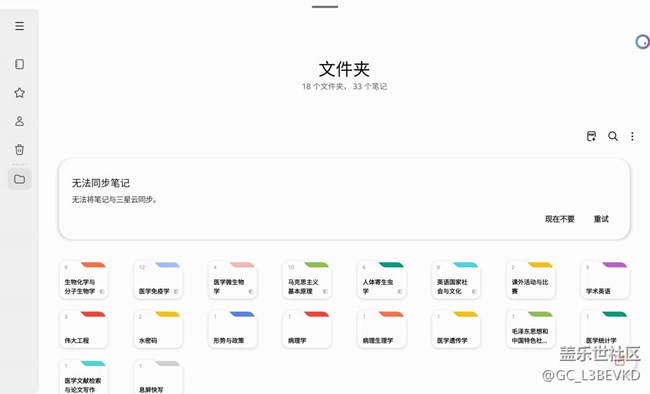Click the PDF import icon
This screenshot has height=394, width=650.
[x=592, y=136]
